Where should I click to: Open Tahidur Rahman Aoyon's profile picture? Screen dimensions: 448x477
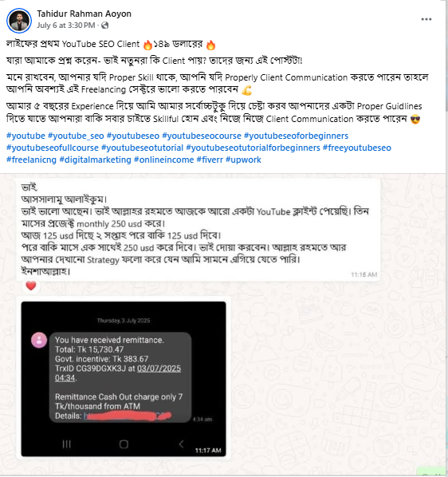[x=19, y=21]
